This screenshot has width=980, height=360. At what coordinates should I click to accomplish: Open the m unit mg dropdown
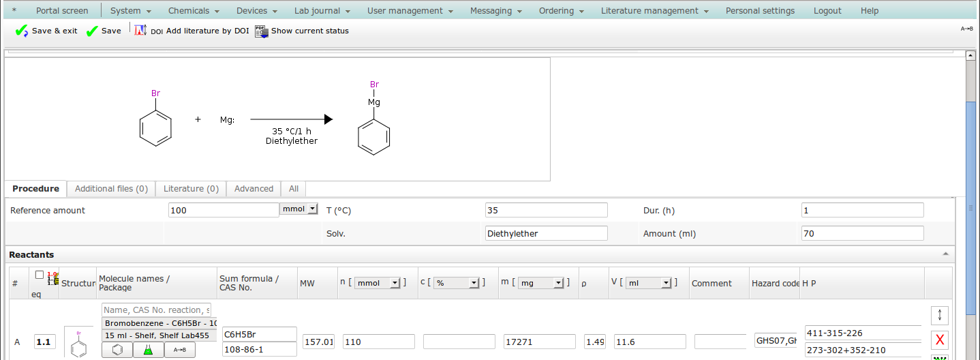tap(541, 282)
